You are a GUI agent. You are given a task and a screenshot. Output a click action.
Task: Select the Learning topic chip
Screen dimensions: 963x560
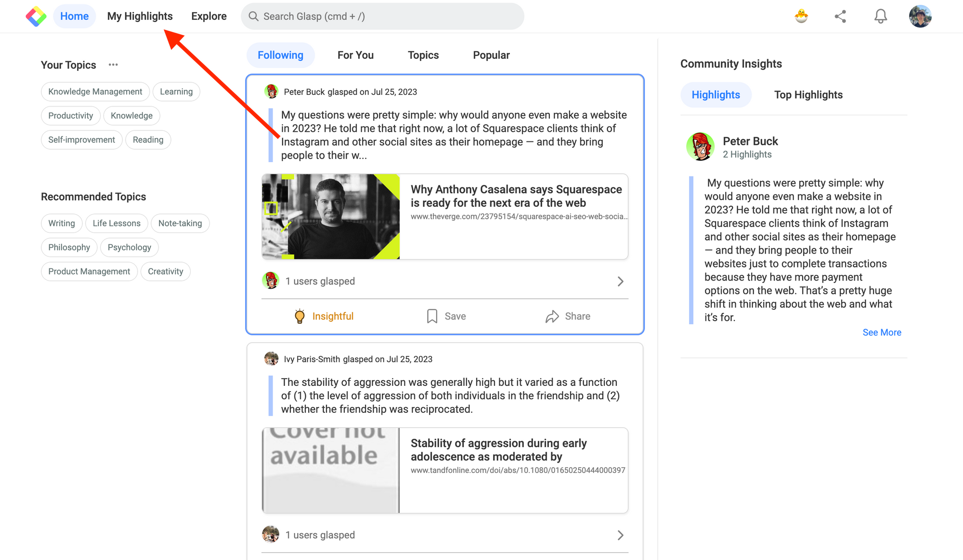pos(176,91)
